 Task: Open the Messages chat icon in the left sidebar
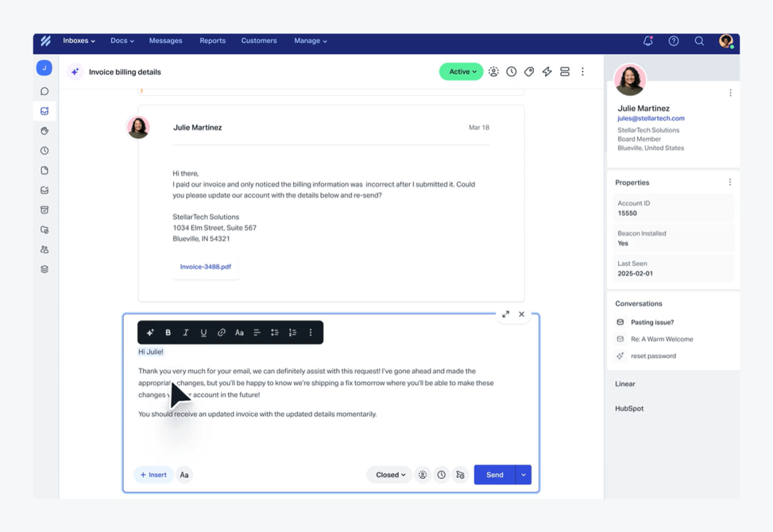point(44,91)
